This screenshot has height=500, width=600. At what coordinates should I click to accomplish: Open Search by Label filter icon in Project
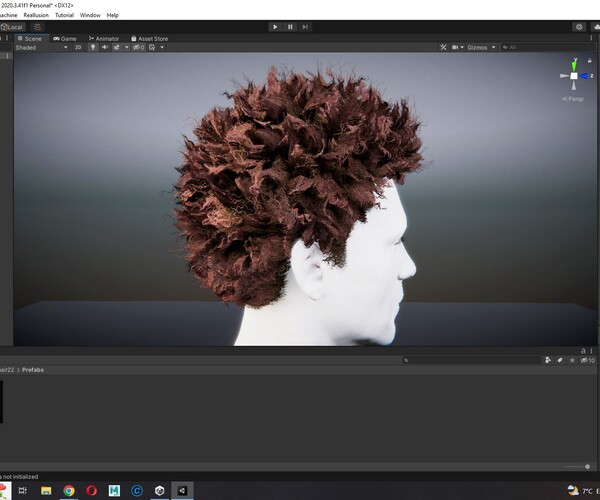pos(560,360)
